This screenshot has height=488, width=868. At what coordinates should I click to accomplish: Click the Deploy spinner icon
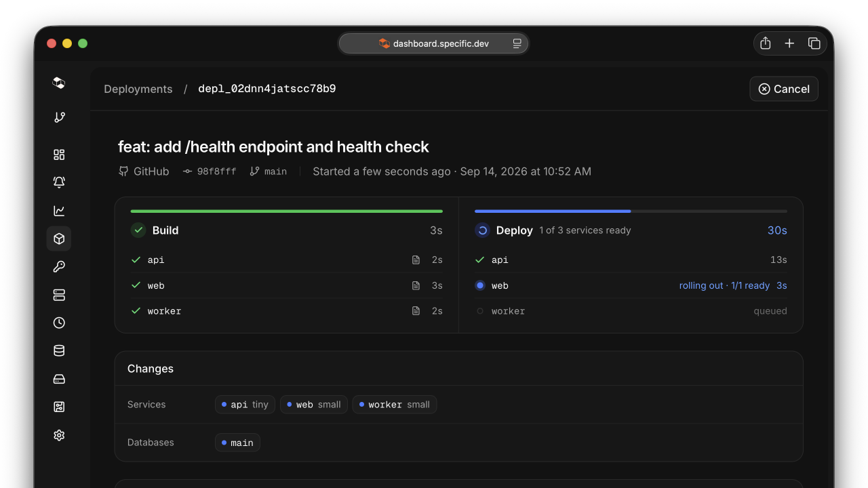482,230
